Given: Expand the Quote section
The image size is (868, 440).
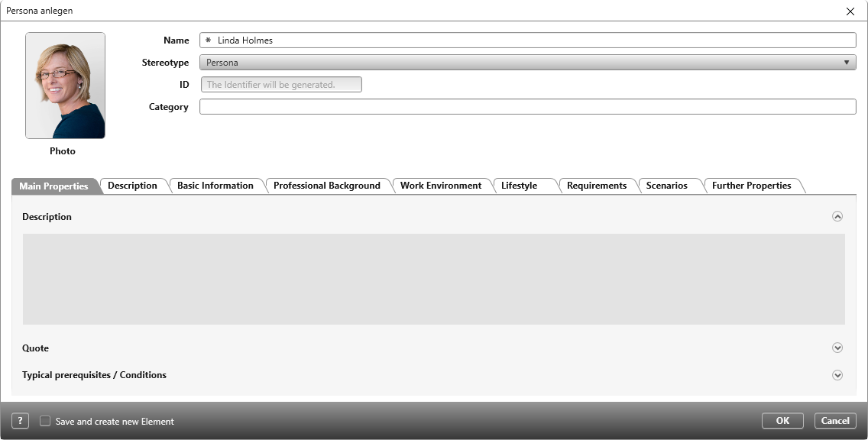Looking at the screenshot, I should click(837, 348).
